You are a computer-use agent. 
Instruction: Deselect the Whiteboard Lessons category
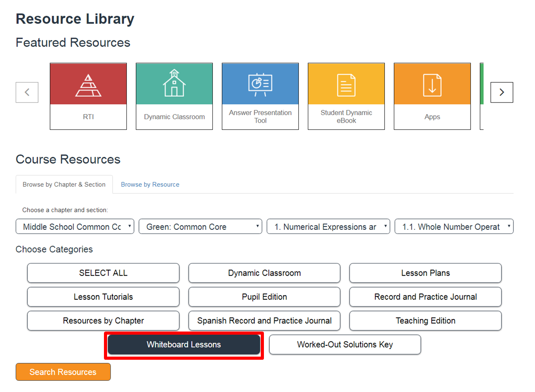184,345
